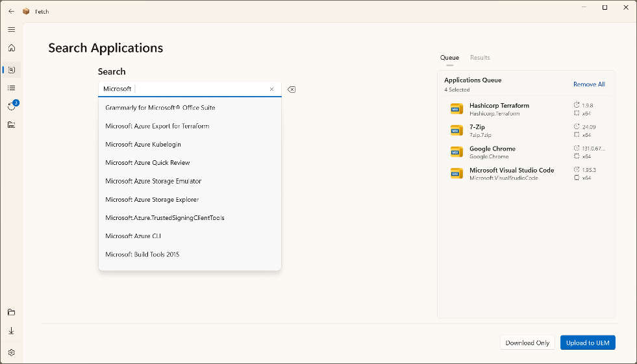
Task: Toggle the hamburger navigation menu
Action: 11,29
